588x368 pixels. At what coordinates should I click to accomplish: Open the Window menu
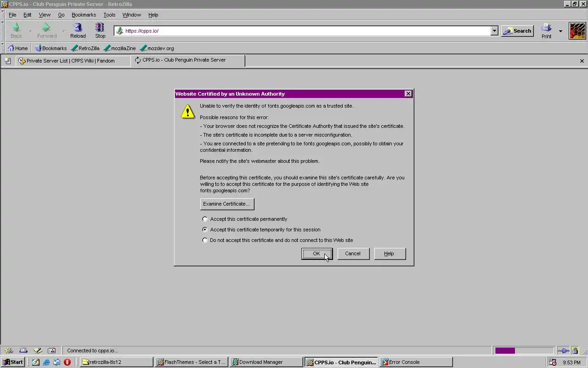[x=132, y=15]
